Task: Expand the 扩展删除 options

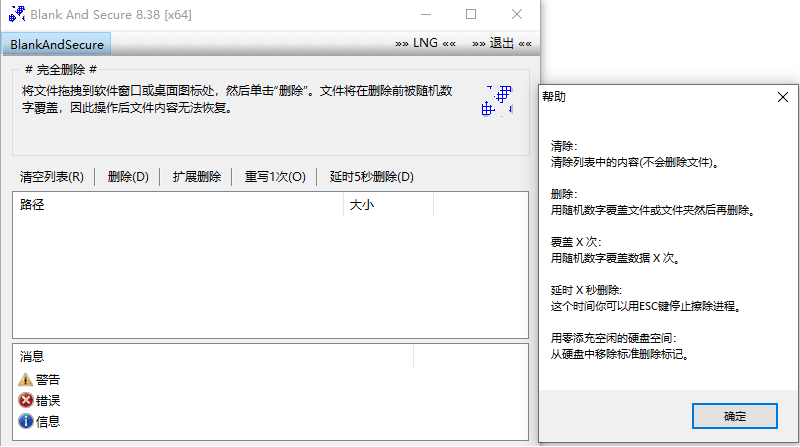Action: [x=196, y=177]
